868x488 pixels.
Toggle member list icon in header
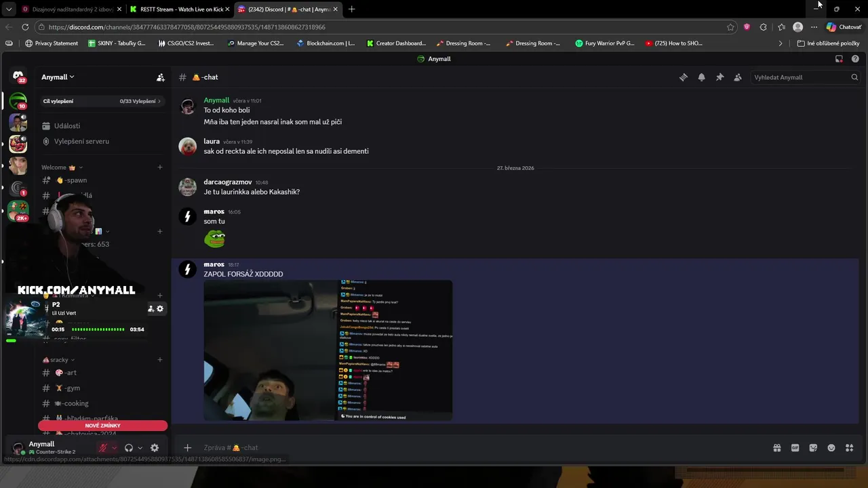tap(738, 77)
